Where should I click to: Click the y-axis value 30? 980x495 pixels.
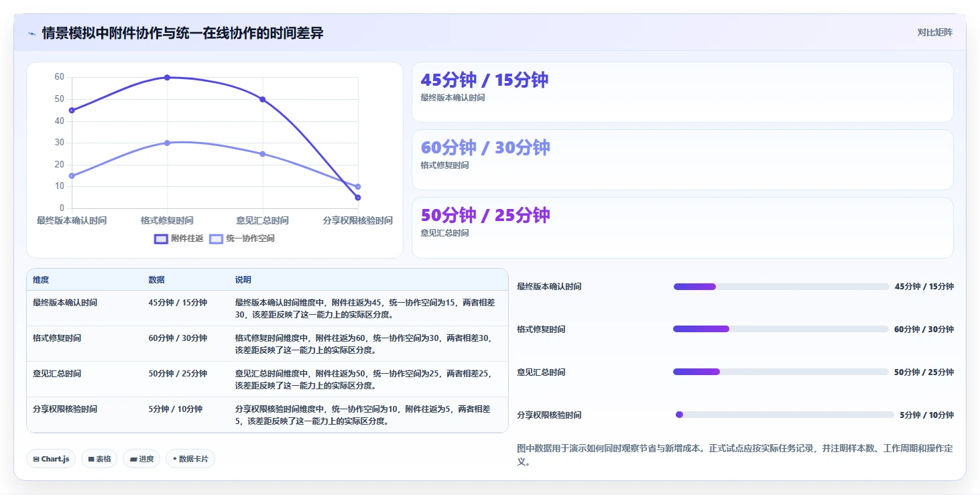point(60,143)
